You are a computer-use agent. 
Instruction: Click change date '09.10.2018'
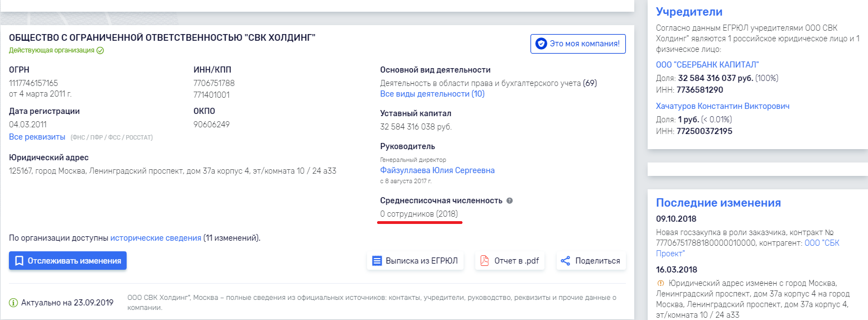click(676, 218)
